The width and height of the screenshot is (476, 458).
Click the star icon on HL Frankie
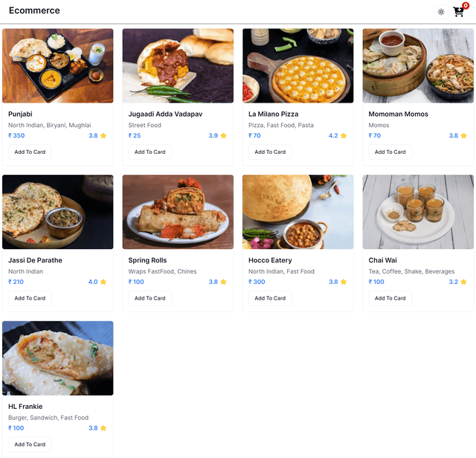(x=103, y=428)
